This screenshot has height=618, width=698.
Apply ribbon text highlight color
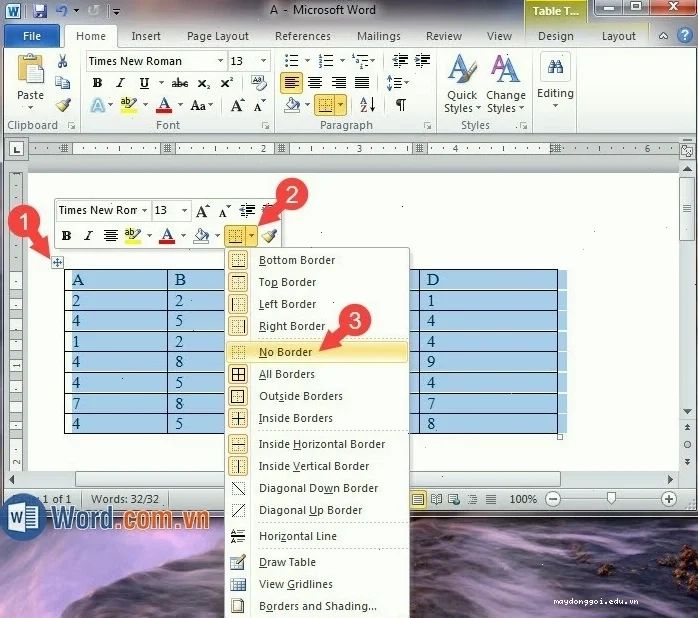pos(129,106)
